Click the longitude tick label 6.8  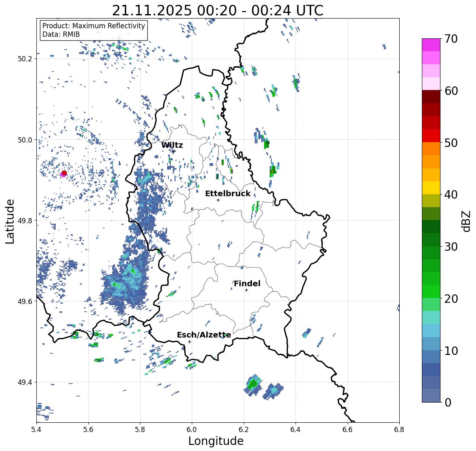tap(399, 430)
